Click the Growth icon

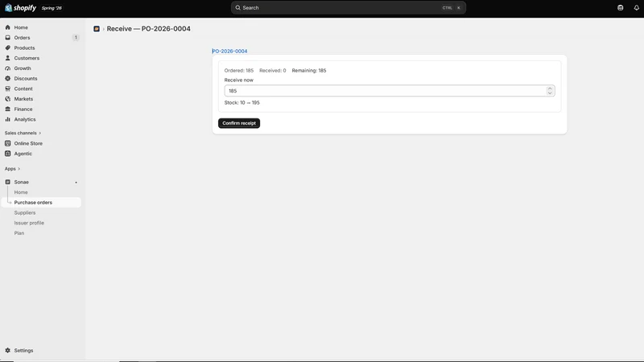coord(8,68)
